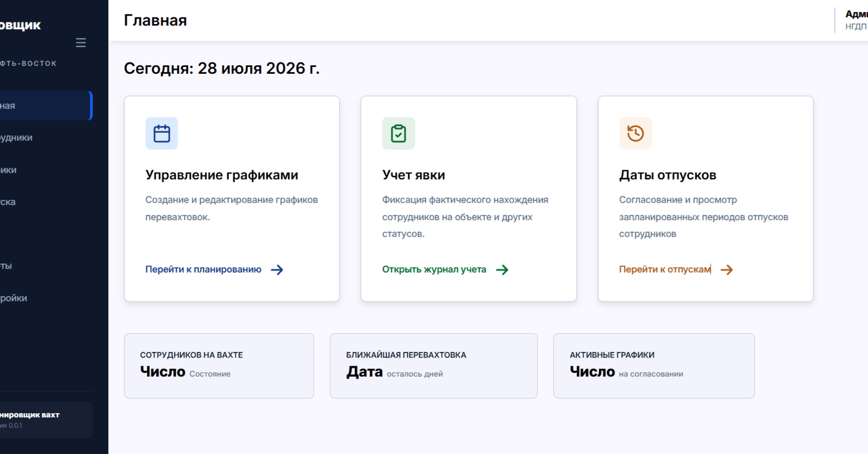Click the green arrow beside Открыть журнал учета
868x454 pixels.
click(x=502, y=270)
